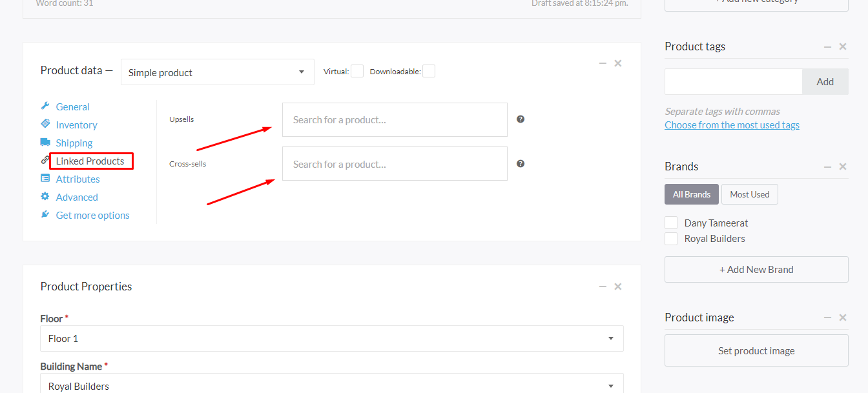The width and height of the screenshot is (868, 393).
Task: Open the Floor dropdown
Action: (x=332, y=338)
